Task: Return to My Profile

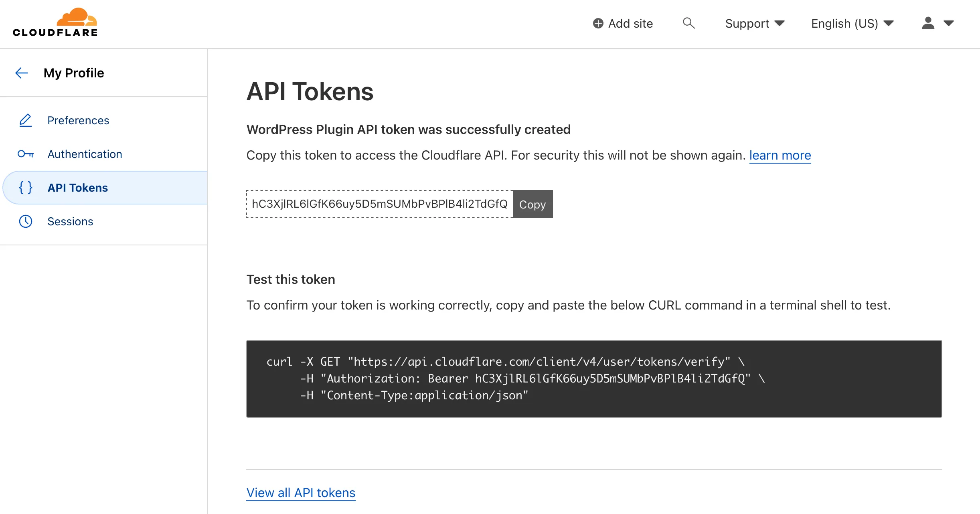Action: pyautogui.click(x=74, y=73)
